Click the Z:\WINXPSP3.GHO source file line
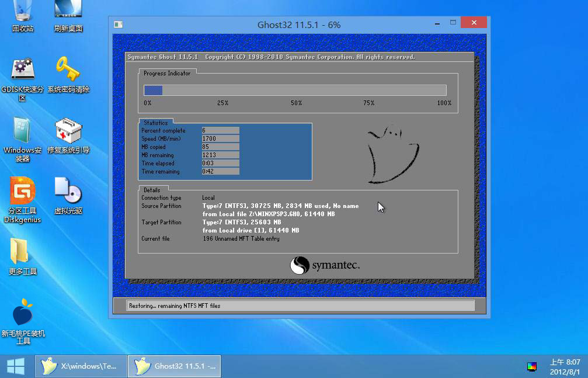 pos(269,214)
